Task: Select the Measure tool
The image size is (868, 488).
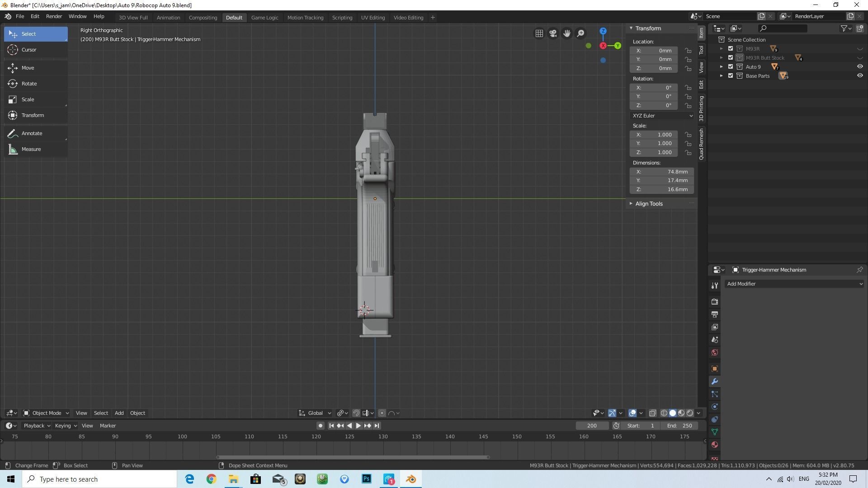Action: 36,149
